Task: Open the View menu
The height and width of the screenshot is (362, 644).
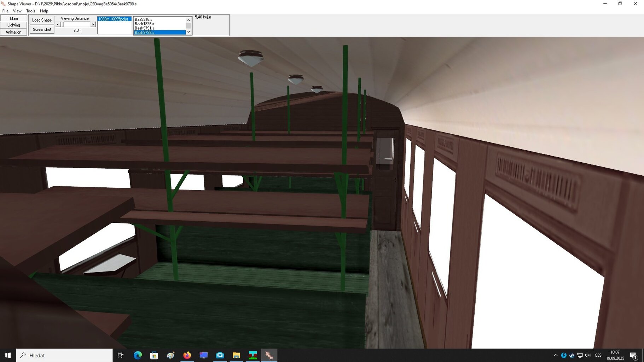Action: (x=17, y=11)
